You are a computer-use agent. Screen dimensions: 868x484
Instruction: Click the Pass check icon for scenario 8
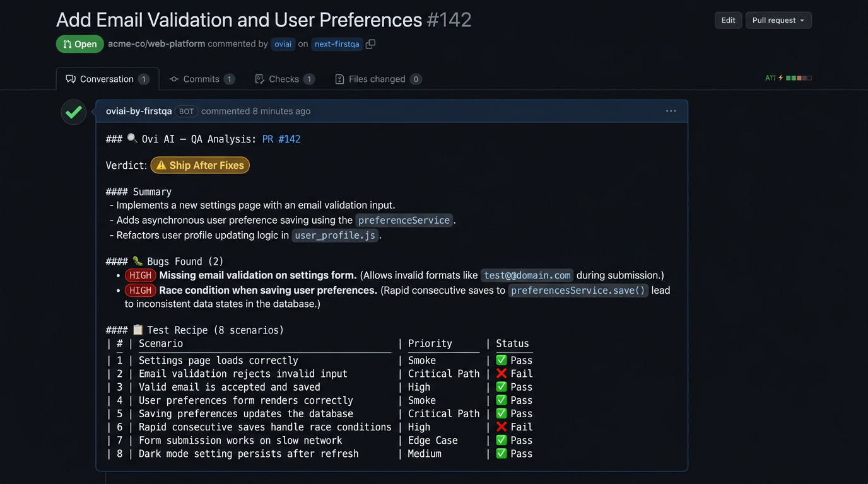coord(500,453)
